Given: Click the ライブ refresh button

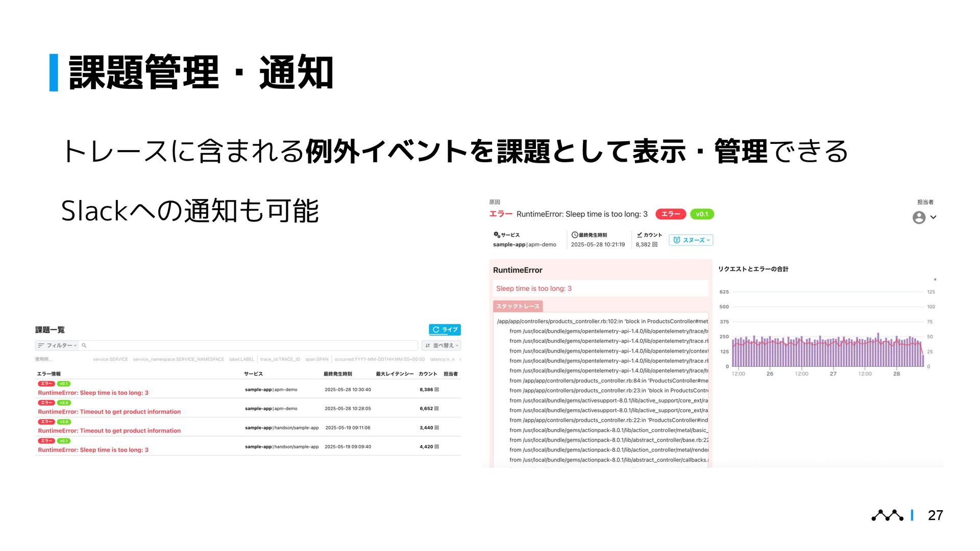Looking at the screenshot, I should (x=445, y=330).
